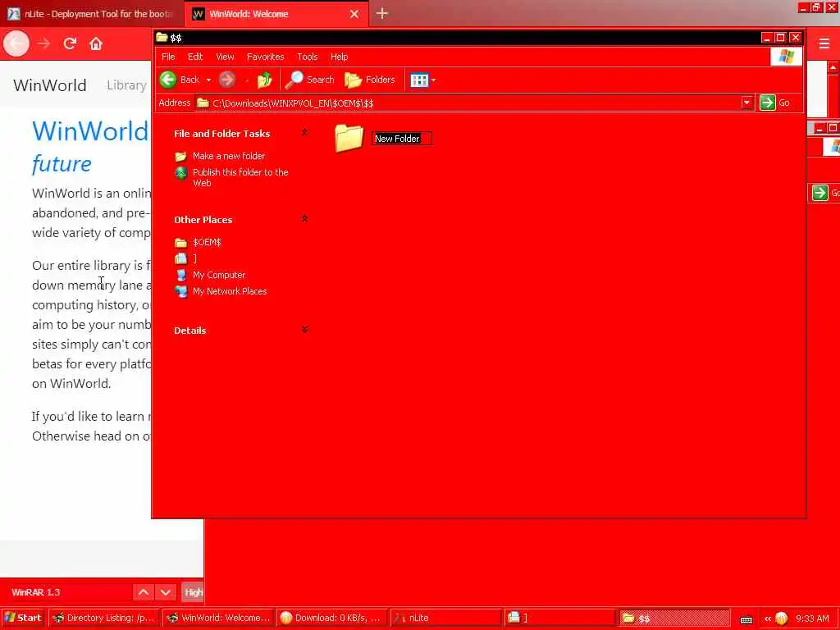Toggle the Highlight option in find bar
This screenshot has width=840, height=630.
pos(193,592)
